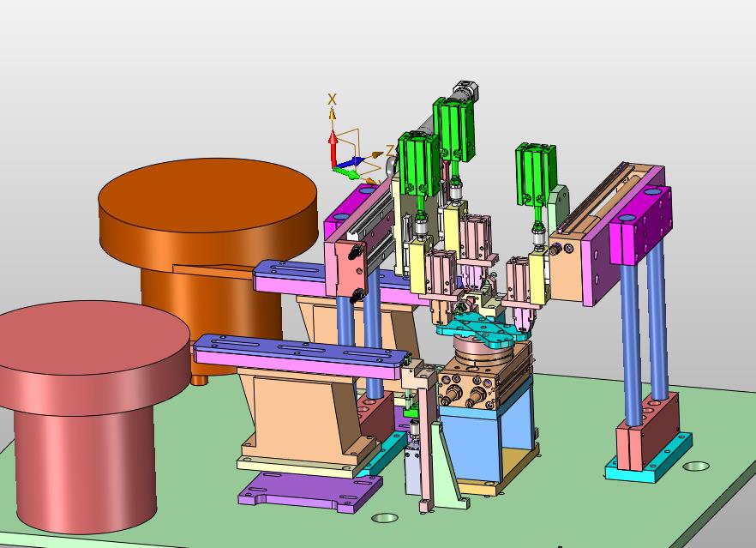The width and height of the screenshot is (756, 548).
Task: Select the gray motor at the assembly top
Action: 465,91
